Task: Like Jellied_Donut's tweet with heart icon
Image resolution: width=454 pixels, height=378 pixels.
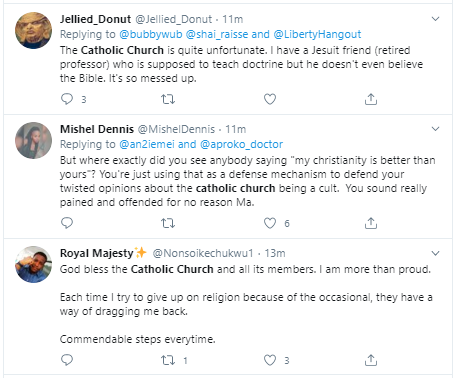Action: tap(270, 99)
